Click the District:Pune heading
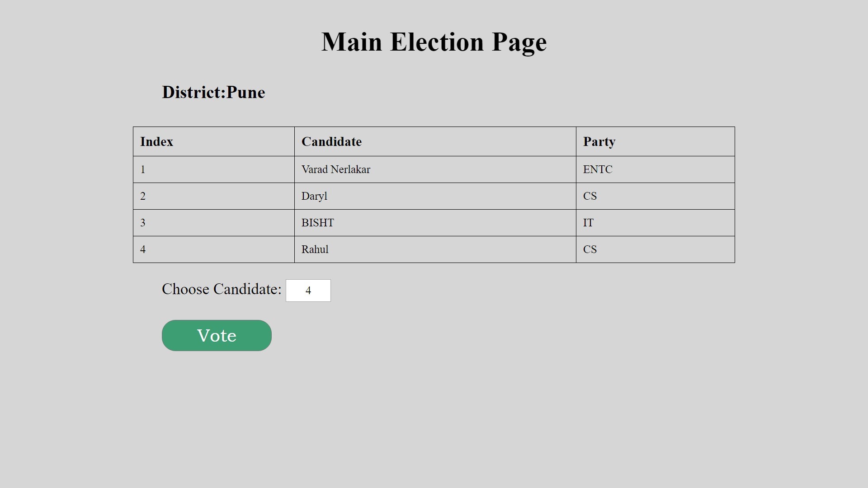Viewport: 868px width, 488px height. click(213, 92)
